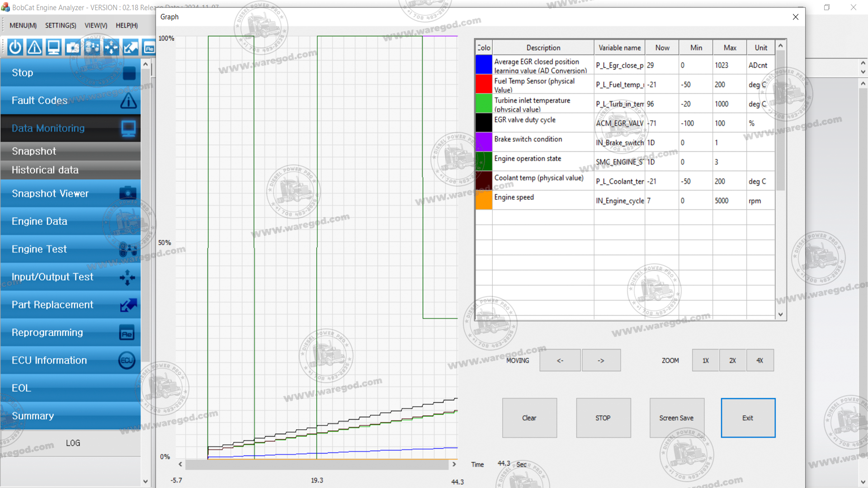This screenshot has width=868, height=488.
Task: Open ECU Information sidebar item
Action: pos(70,360)
